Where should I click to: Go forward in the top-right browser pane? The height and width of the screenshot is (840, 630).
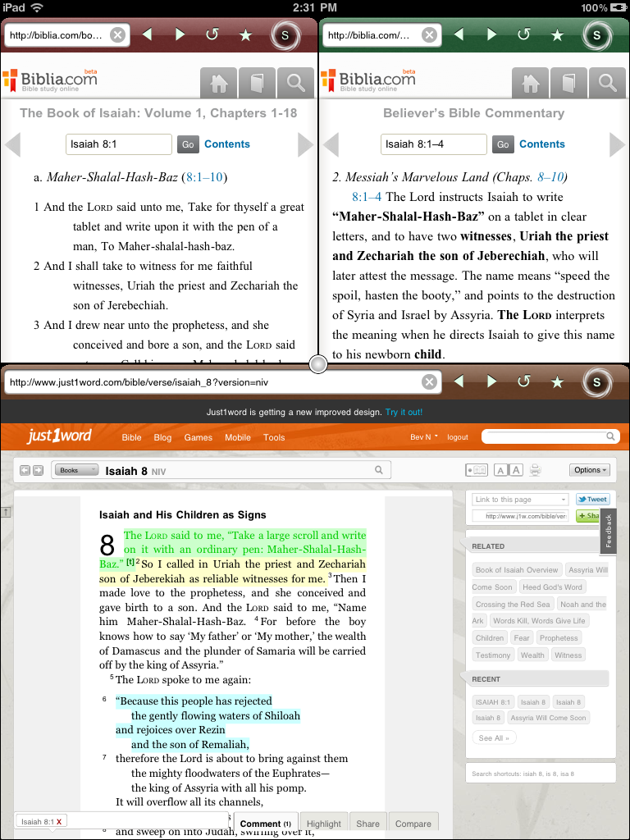(x=491, y=34)
